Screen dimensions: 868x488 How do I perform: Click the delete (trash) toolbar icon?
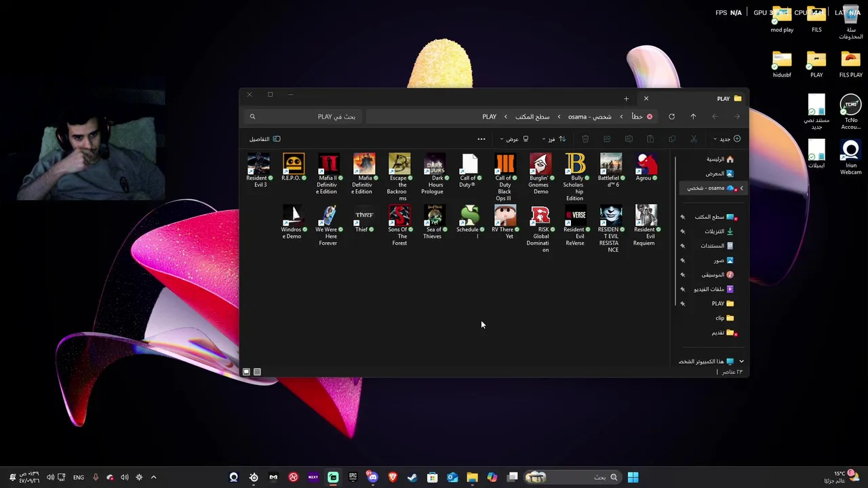point(585,139)
